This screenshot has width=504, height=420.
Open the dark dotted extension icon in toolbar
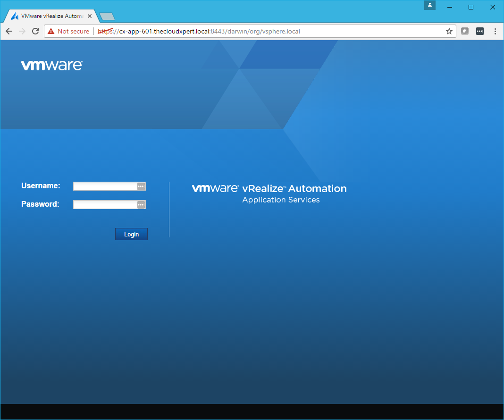coord(479,31)
